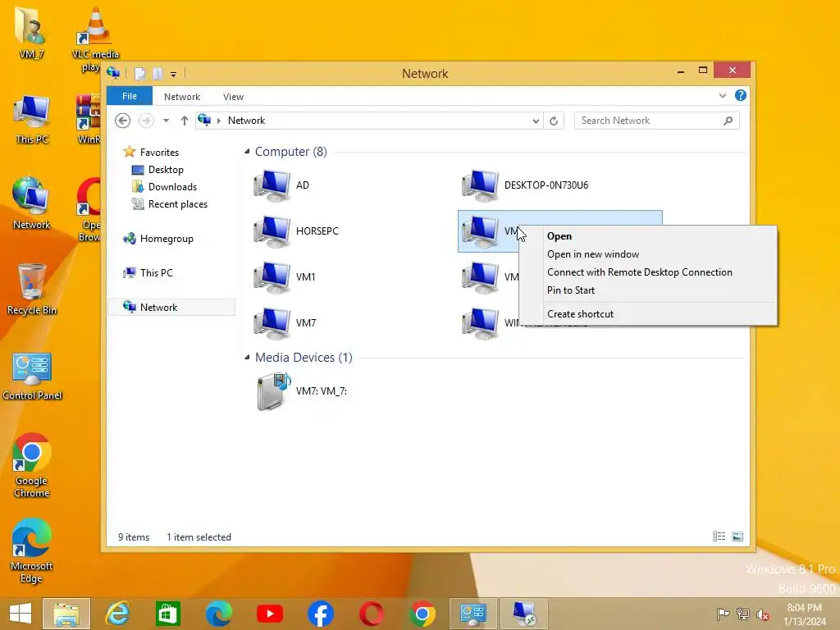840x630 pixels.
Task: Select Network in navigation pane
Action: [x=171, y=308]
